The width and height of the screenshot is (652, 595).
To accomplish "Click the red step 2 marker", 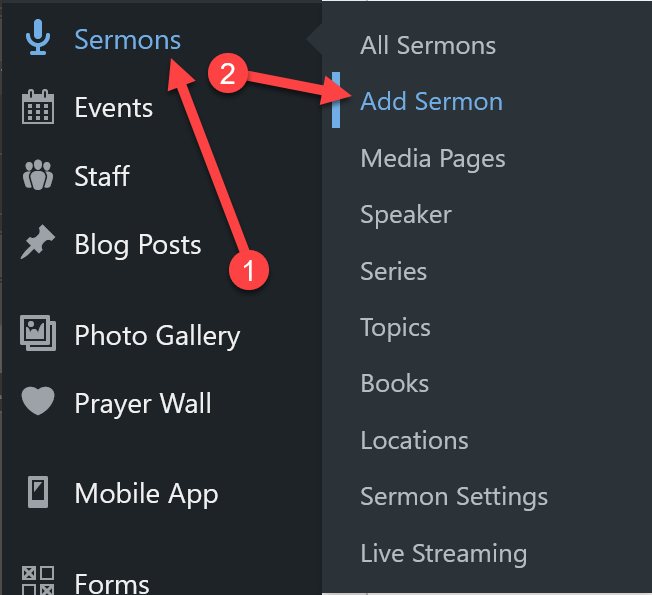I will point(227,75).
